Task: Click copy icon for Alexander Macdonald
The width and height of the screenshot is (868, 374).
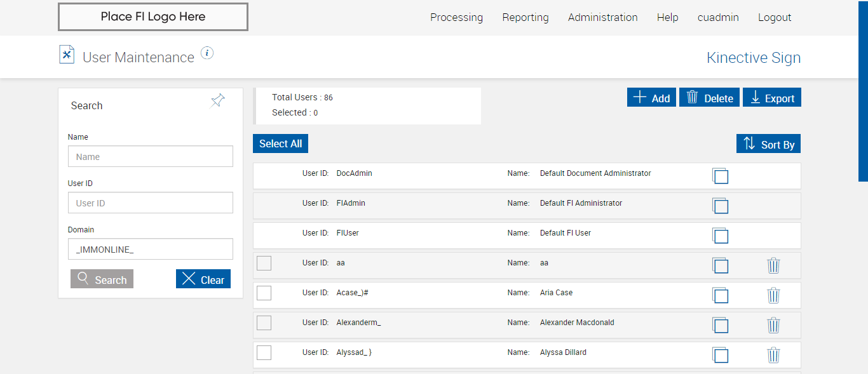Action: tap(720, 325)
